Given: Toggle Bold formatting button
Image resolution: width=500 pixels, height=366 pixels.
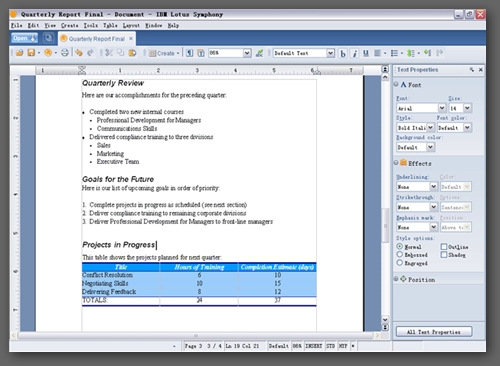Looking at the screenshot, I should point(343,53).
